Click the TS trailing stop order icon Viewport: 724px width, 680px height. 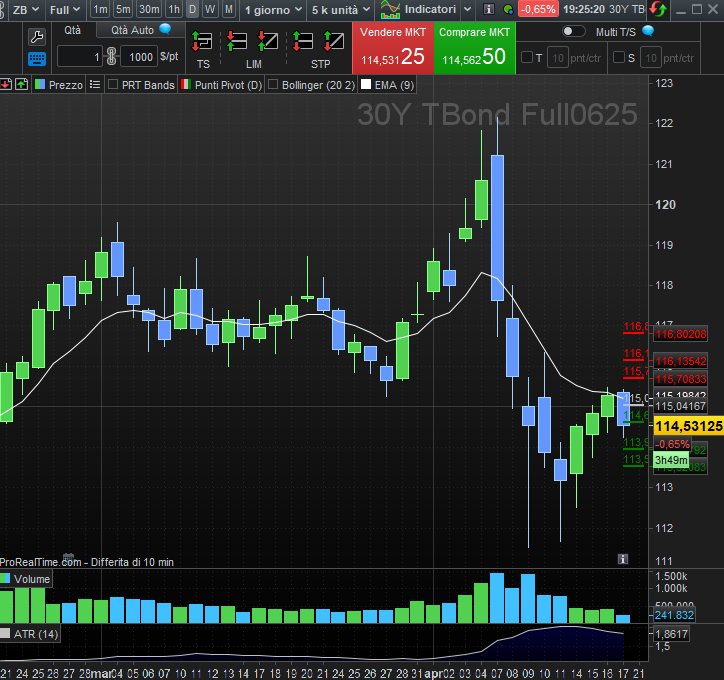pos(203,42)
